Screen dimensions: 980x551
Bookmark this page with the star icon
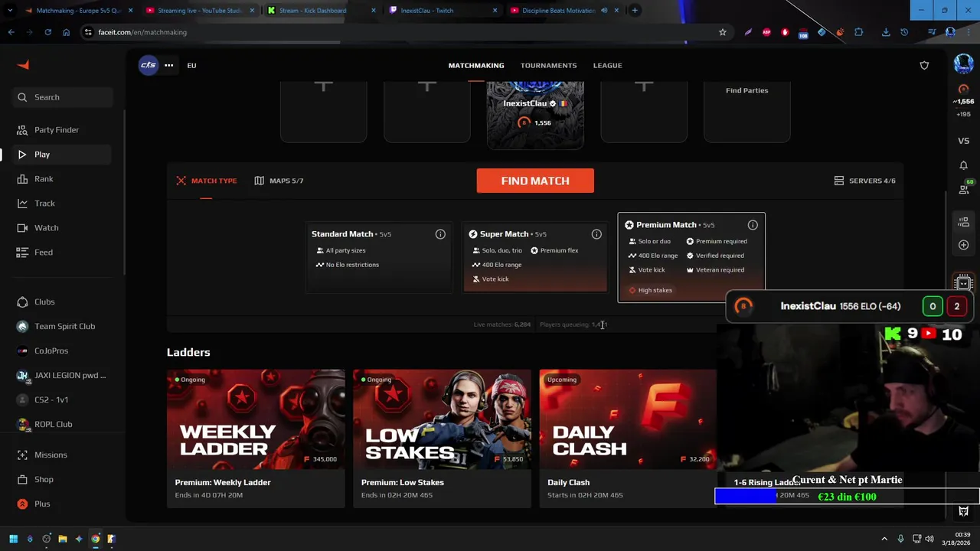pyautogui.click(x=722, y=32)
